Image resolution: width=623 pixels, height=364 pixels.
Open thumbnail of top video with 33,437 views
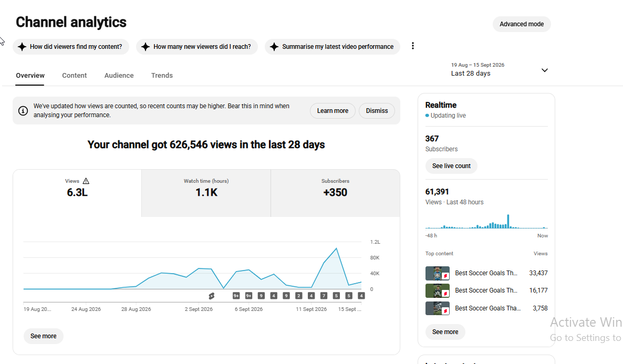[x=438, y=274]
